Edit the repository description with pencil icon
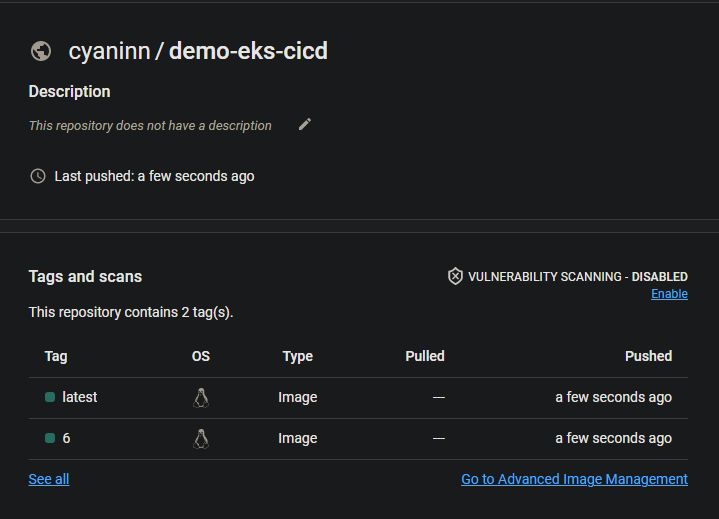Image resolution: width=719 pixels, height=519 pixels. coord(305,124)
